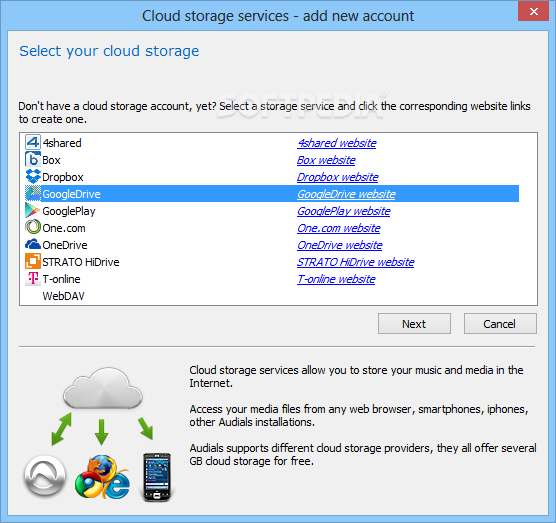
Task: Open the Dropbox website link
Action: 338,177
